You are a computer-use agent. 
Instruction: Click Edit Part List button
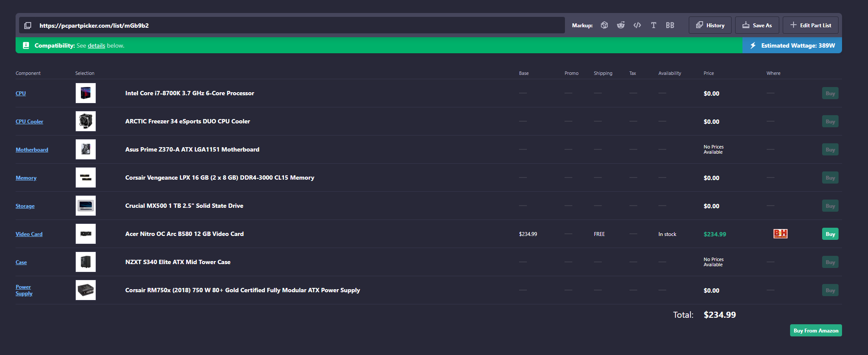pos(810,25)
